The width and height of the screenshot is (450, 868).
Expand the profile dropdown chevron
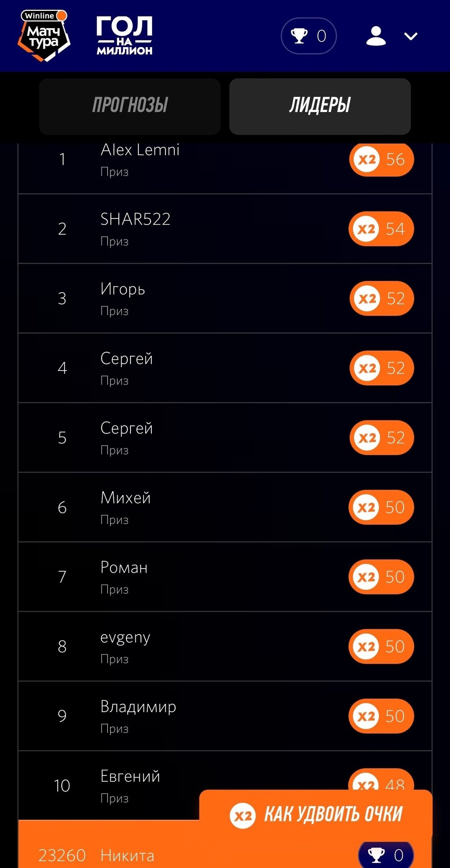[411, 37]
